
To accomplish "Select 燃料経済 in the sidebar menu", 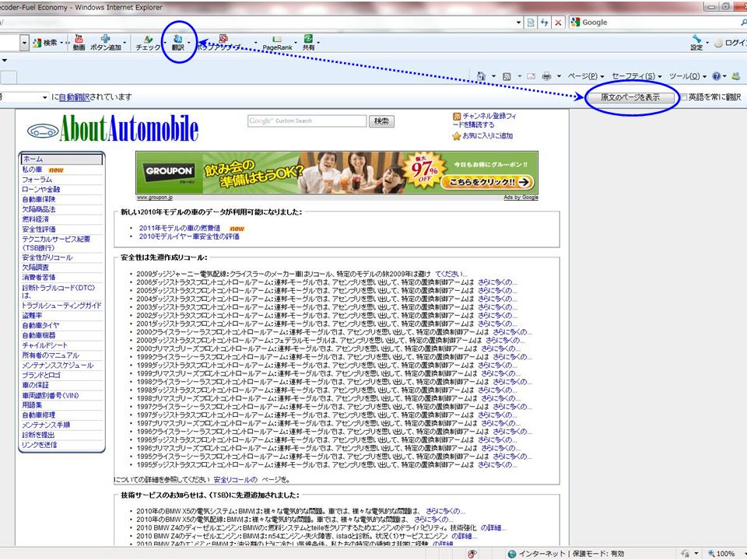I will (35, 219).
